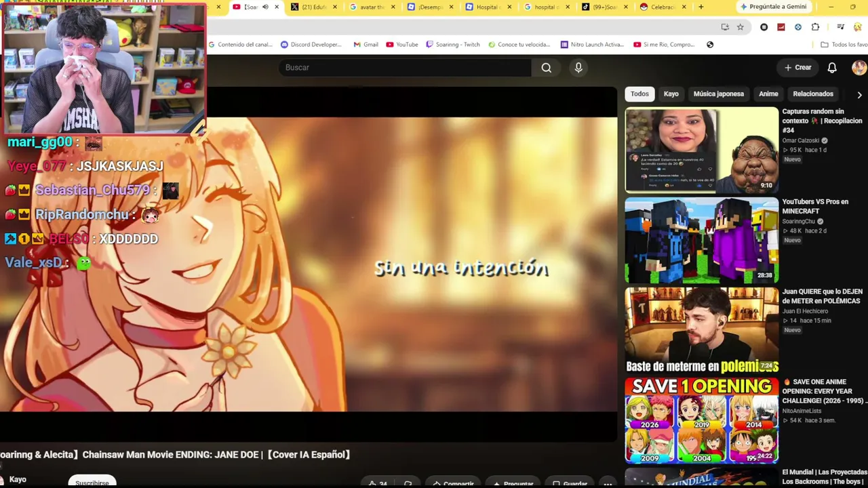Open SAVE ONE ANIME OPENING video thumbnail
Viewport: 868px width, 488px height.
tap(702, 420)
